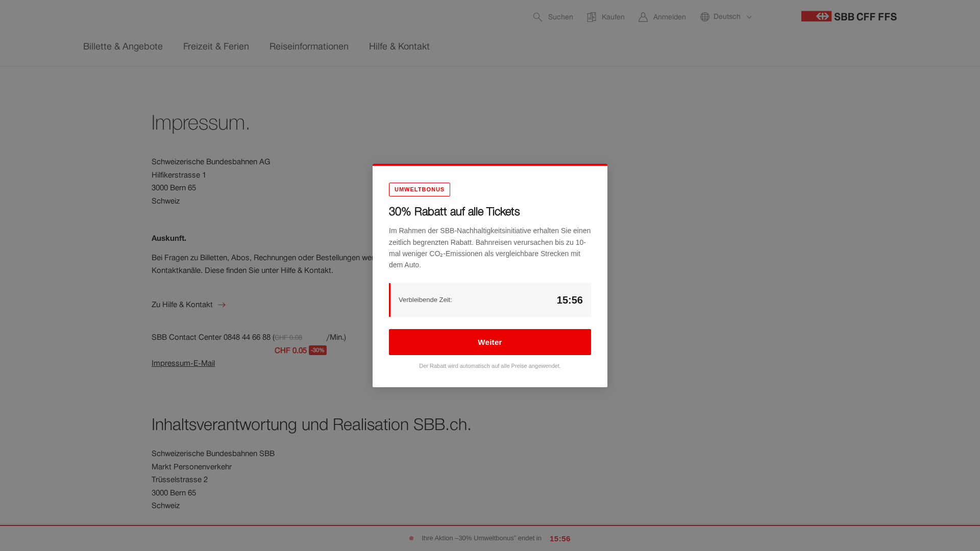Click the heading 30% Rabatt auf alle Tickets

click(x=454, y=212)
